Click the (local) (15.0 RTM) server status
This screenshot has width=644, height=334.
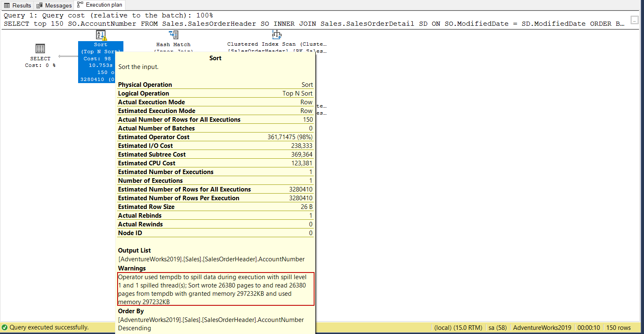pos(458,327)
